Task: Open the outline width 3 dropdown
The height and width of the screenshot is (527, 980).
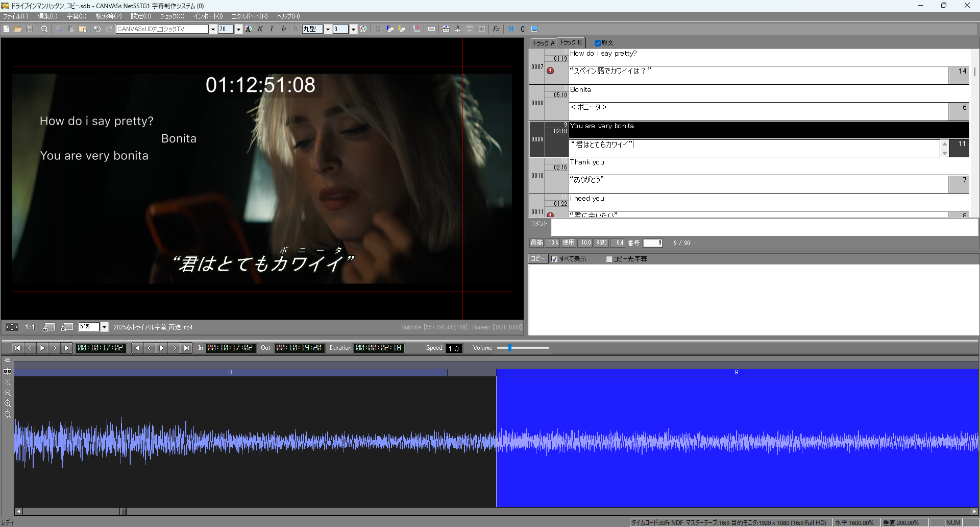Action: click(x=353, y=29)
